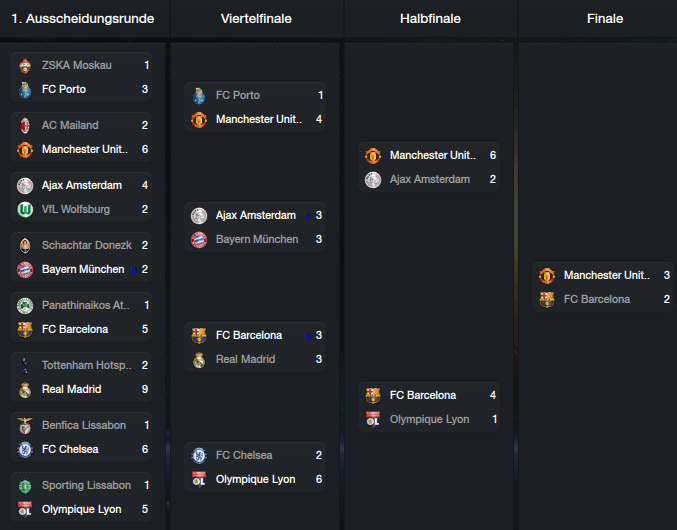Image resolution: width=677 pixels, height=530 pixels.
Task: Click the Sporting Lissabon crest icon
Action: 25,486
